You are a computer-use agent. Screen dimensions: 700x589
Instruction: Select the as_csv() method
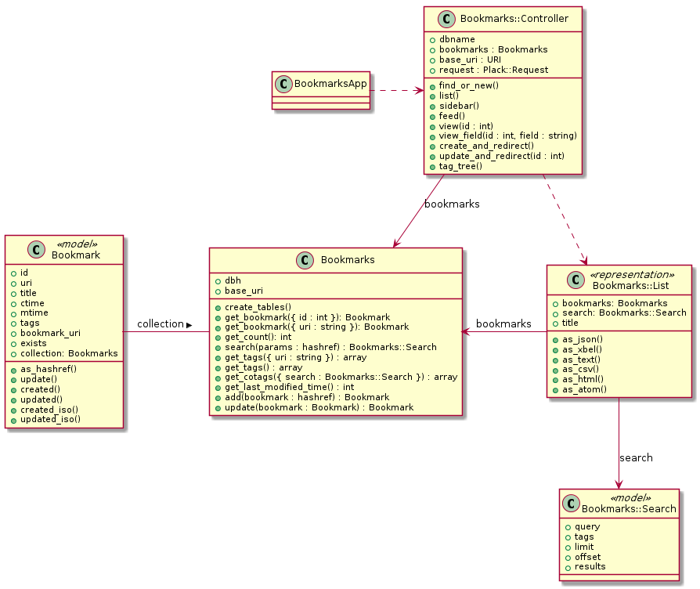[580, 370]
